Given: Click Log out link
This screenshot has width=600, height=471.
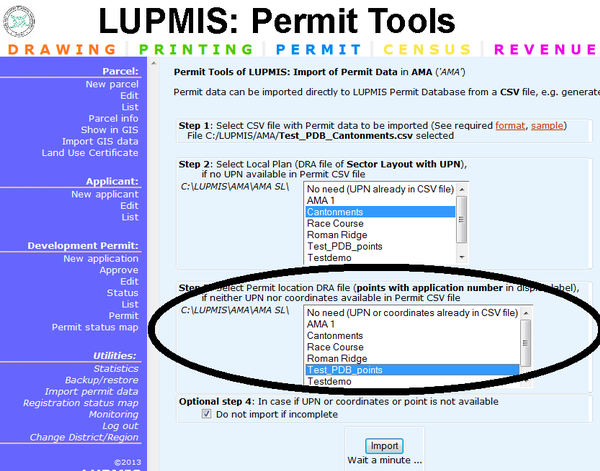Looking at the screenshot, I should 120,426.
